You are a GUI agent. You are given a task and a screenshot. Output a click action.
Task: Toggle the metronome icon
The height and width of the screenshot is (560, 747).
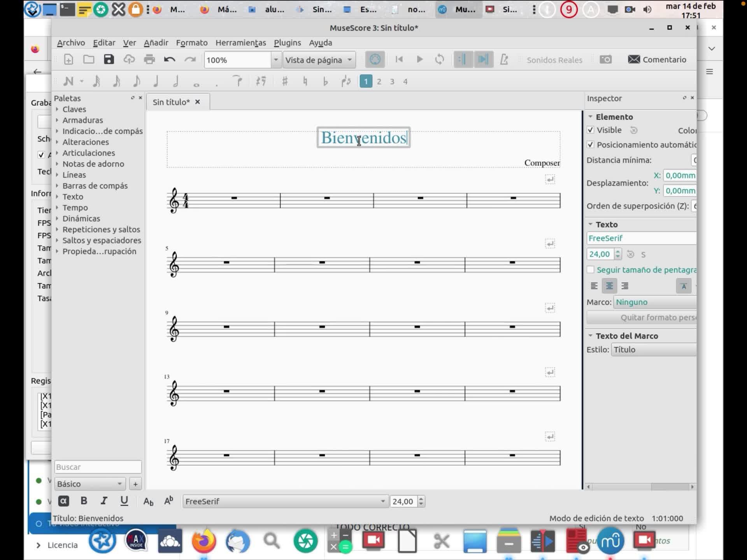pyautogui.click(x=504, y=59)
